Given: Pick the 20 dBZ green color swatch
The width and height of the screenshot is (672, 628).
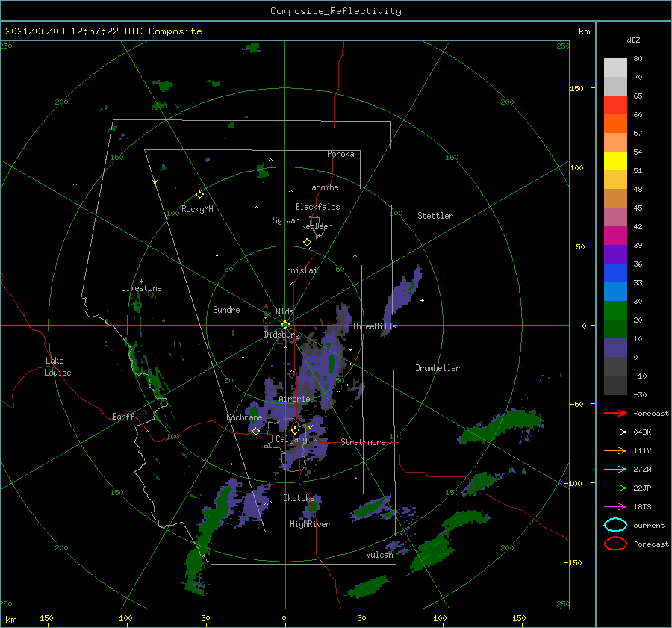Looking at the screenshot, I should tap(615, 310).
